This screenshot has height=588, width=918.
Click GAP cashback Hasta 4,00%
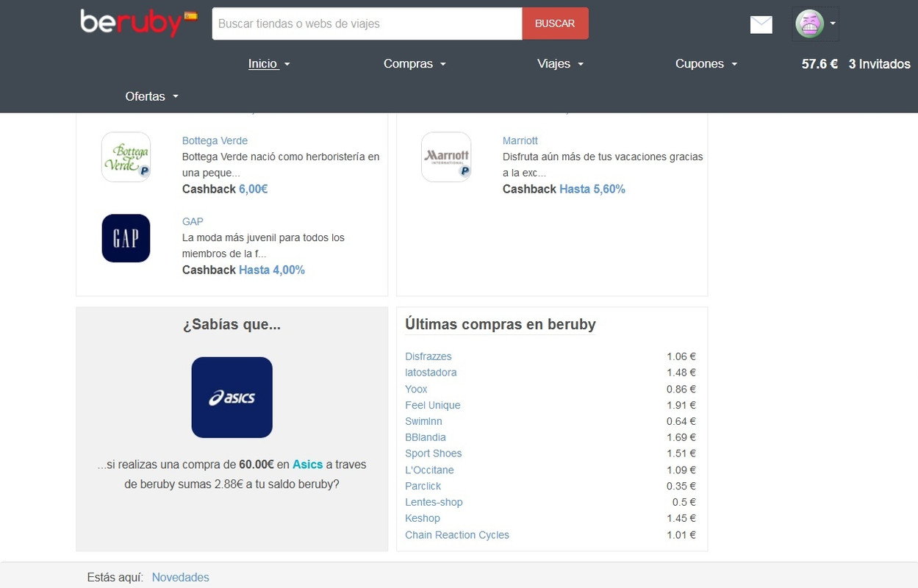[272, 270]
